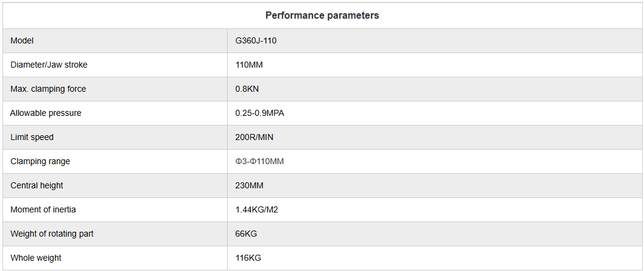Click the Clamping range label
The image size is (644, 271).
pos(40,161)
